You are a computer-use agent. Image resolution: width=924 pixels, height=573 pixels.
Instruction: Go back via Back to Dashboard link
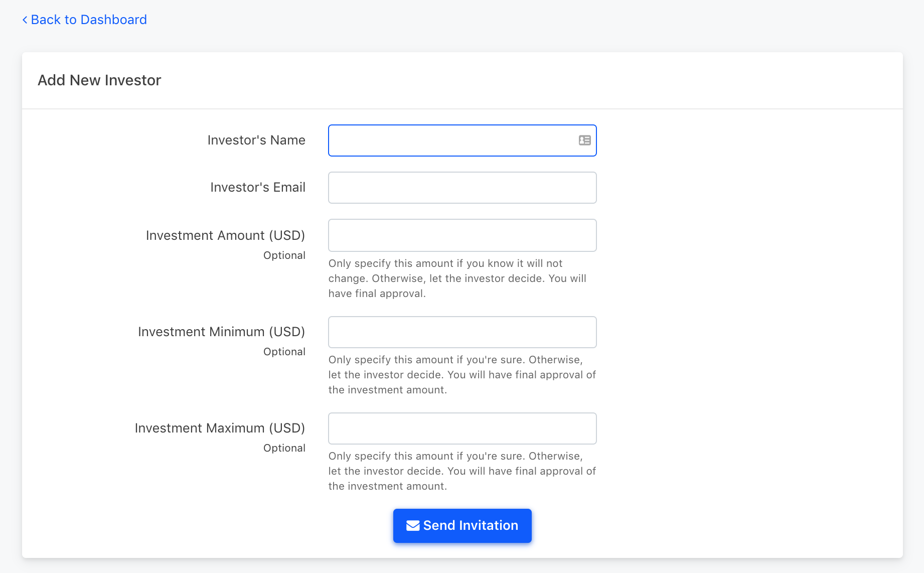(x=84, y=20)
